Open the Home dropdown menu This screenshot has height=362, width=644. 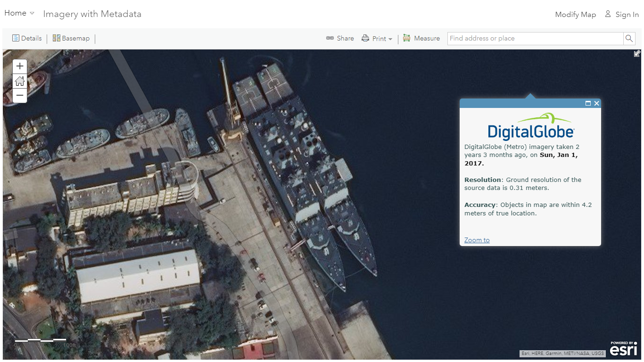point(19,13)
